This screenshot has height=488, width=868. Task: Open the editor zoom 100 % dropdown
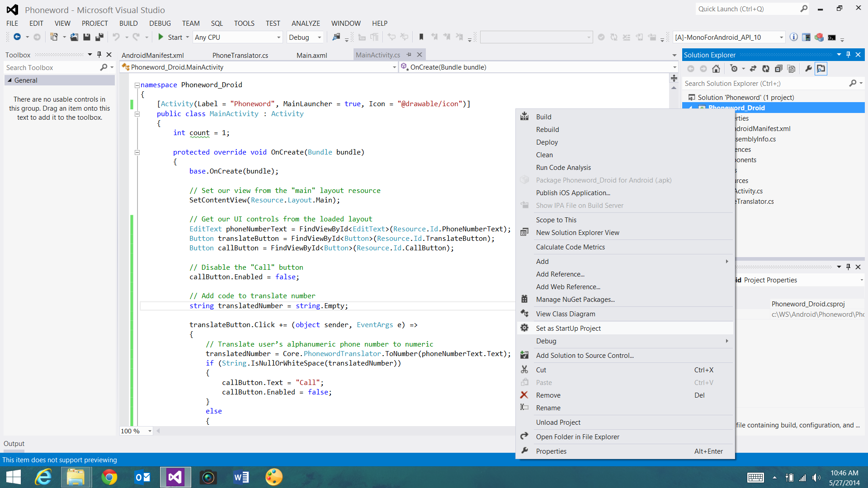point(150,431)
